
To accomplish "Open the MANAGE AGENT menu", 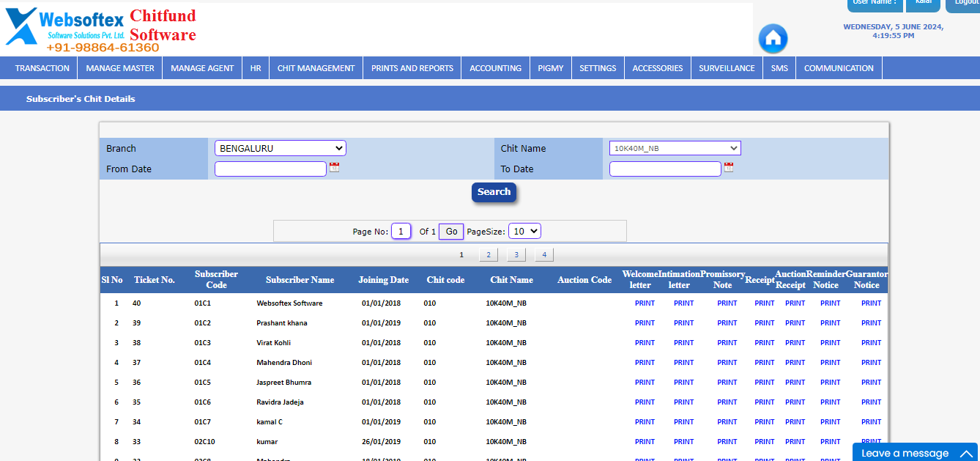I will (201, 67).
